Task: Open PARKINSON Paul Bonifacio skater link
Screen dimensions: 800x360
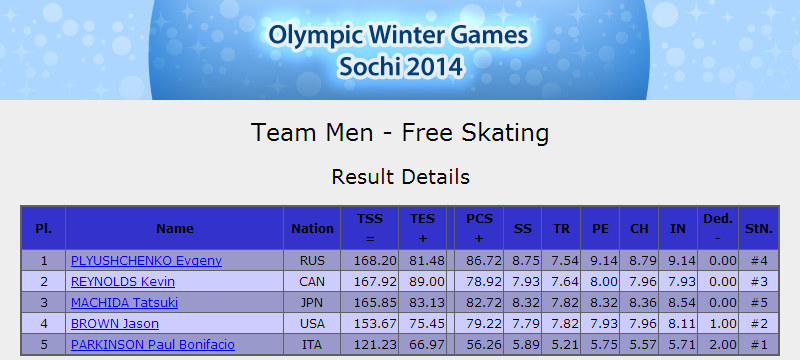Action: click(153, 344)
